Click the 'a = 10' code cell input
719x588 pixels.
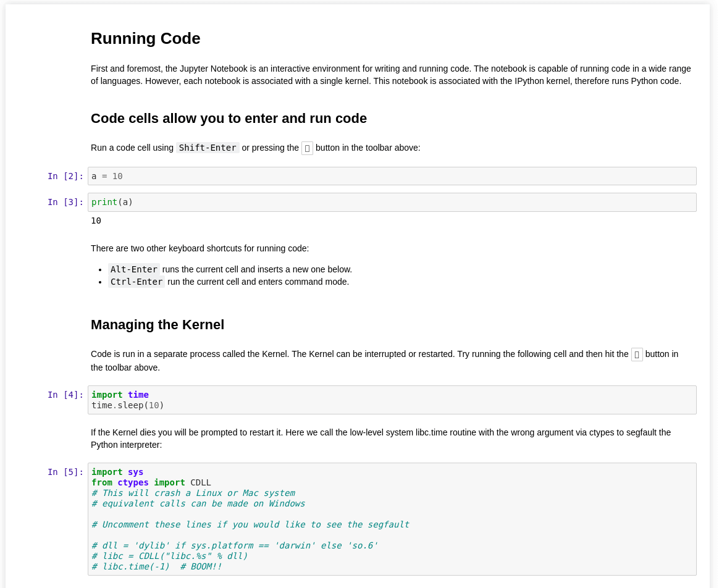tap(392, 176)
